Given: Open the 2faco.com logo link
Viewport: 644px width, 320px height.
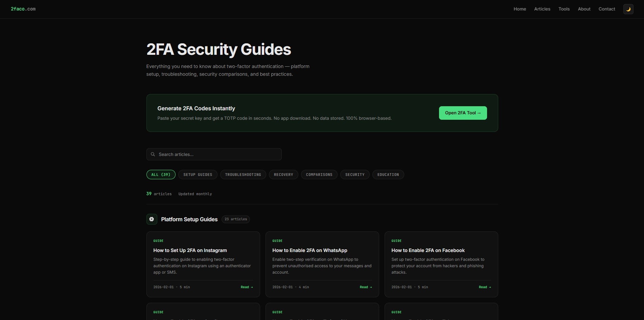Looking at the screenshot, I should 23,9.
